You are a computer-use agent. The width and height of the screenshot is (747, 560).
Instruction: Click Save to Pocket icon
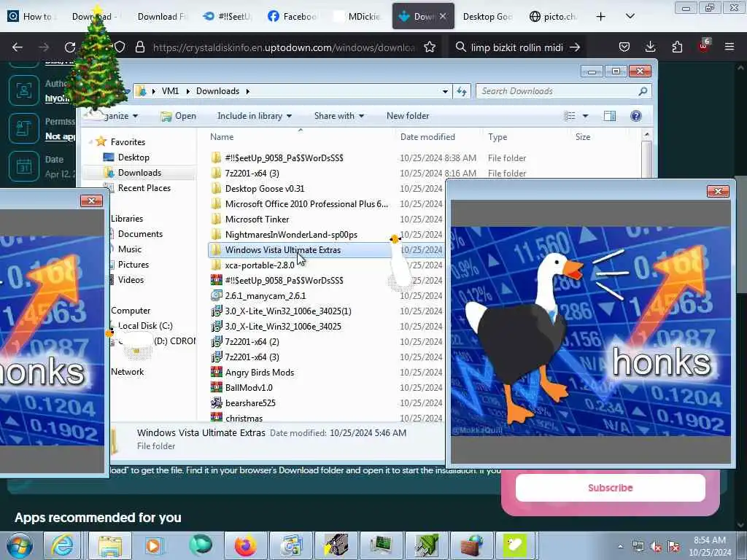[624, 47]
